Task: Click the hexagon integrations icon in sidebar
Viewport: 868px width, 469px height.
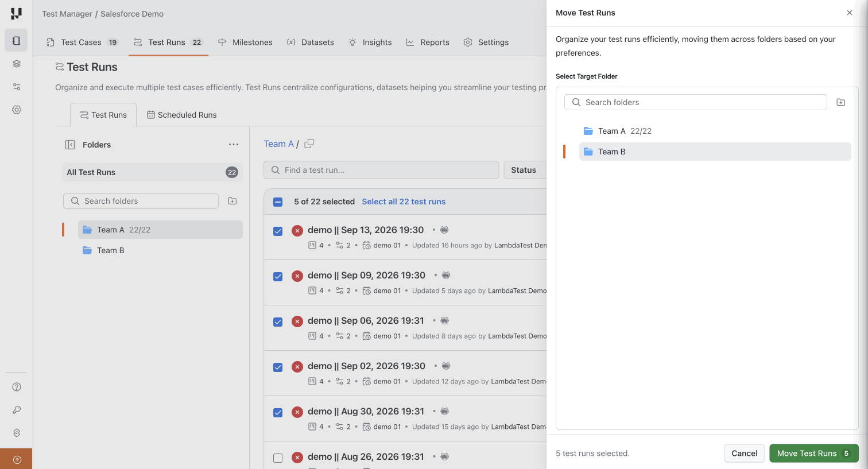Action: pyautogui.click(x=16, y=433)
